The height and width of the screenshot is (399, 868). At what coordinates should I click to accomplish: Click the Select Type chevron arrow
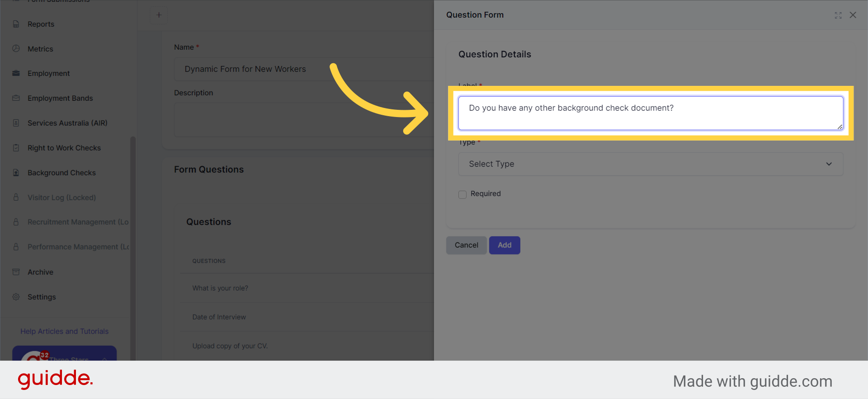829,164
